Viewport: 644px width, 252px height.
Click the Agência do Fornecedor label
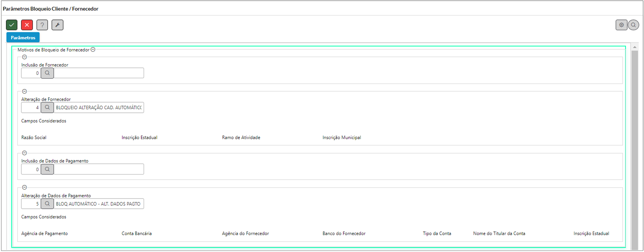click(x=246, y=233)
